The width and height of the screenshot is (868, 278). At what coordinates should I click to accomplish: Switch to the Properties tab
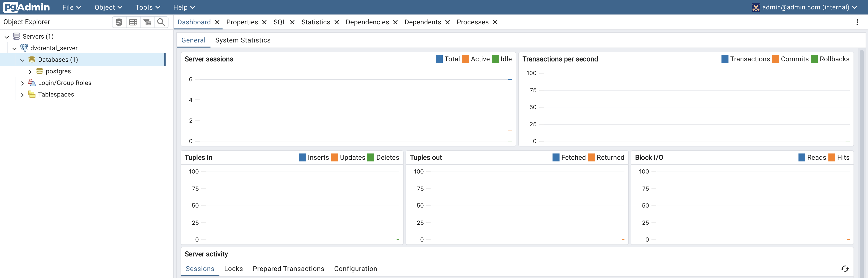(x=242, y=22)
